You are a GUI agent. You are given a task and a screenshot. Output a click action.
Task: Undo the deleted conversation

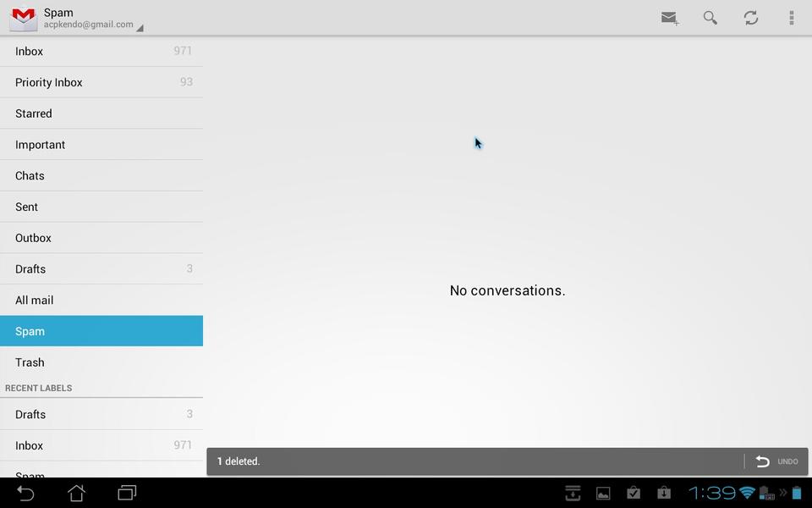(x=777, y=461)
